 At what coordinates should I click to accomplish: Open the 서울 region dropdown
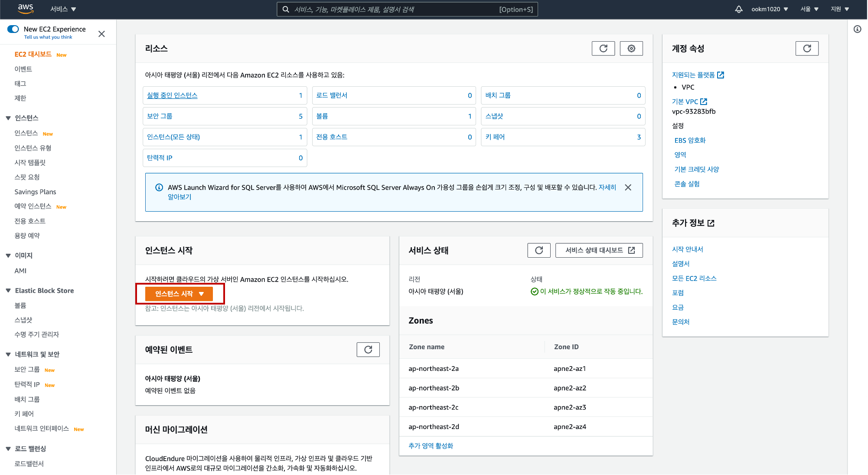pos(809,9)
